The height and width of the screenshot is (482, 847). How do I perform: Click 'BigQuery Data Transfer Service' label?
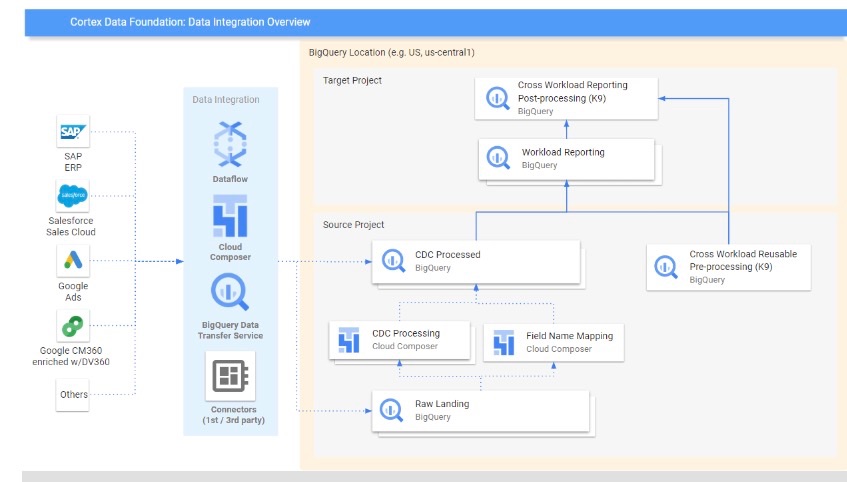click(x=230, y=330)
